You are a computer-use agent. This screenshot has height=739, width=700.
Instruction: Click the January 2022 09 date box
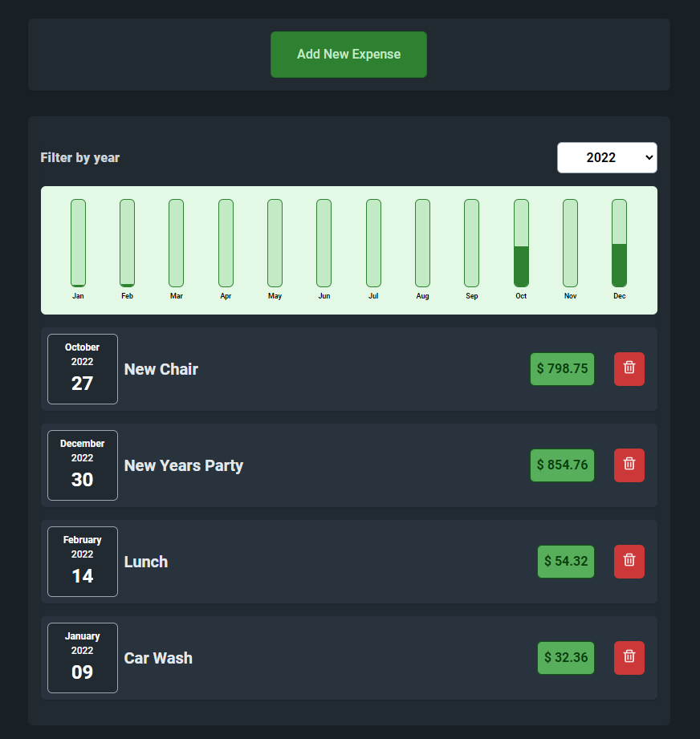click(83, 657)
